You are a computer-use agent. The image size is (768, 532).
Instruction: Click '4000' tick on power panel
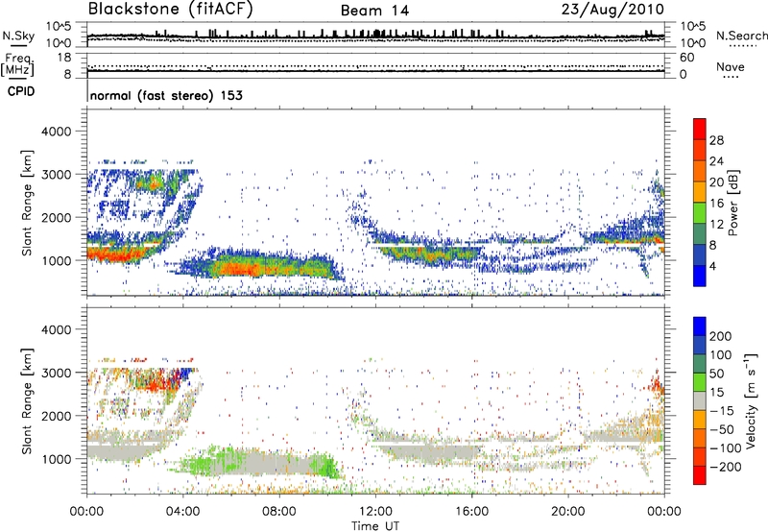(56, 132)
